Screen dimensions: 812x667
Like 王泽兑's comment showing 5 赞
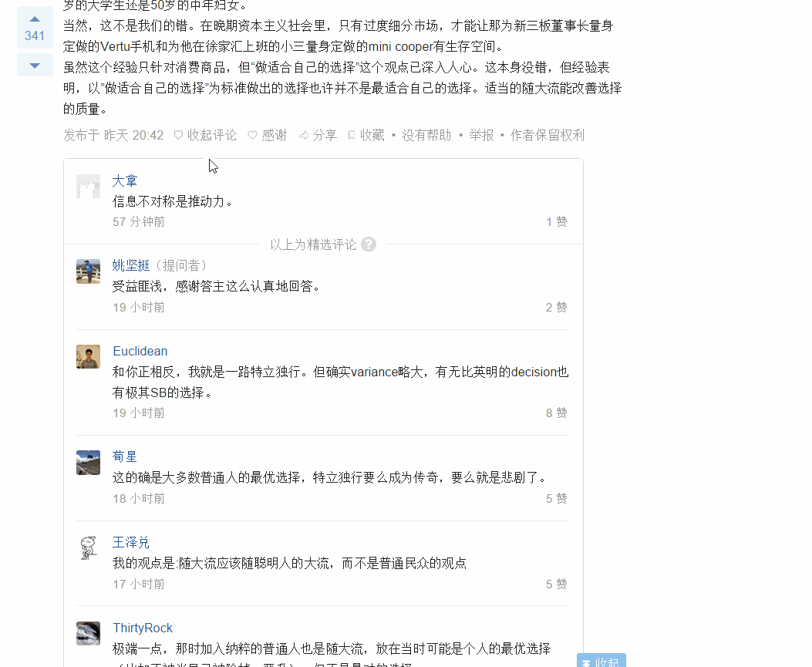(556, 584)
